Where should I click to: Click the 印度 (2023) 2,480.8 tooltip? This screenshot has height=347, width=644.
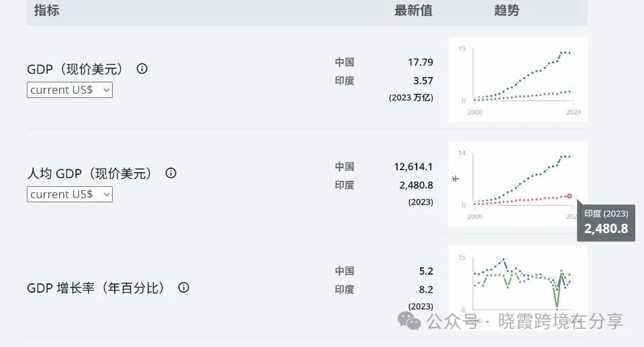606,222
